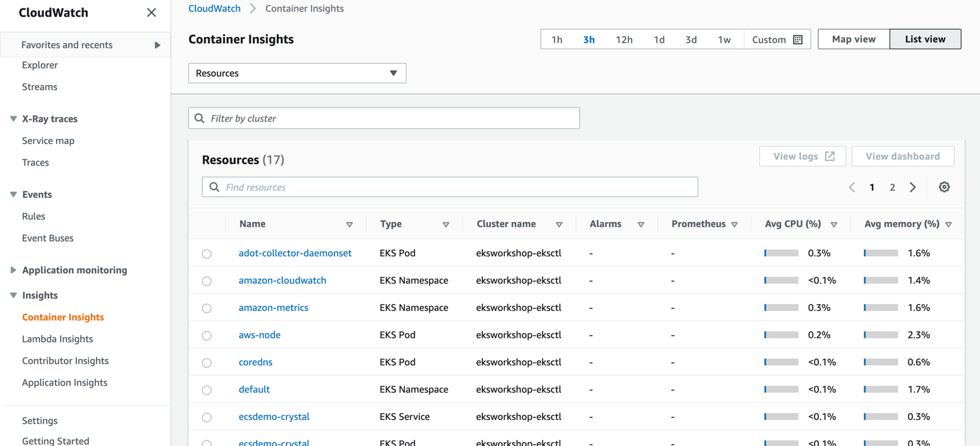Switch to Map view
Screen dimensions: 980x446
853,39
